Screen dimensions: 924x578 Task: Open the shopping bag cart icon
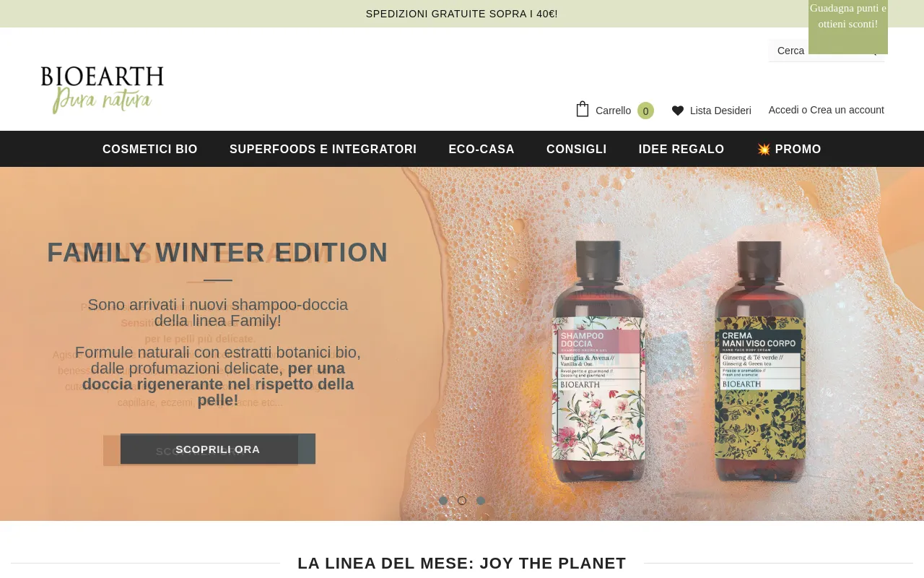pyautogui.click(x=583, y=109)
